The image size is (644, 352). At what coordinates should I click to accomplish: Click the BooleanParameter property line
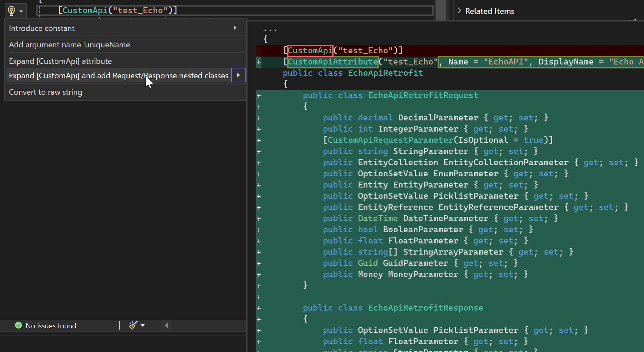click(428, 230)
